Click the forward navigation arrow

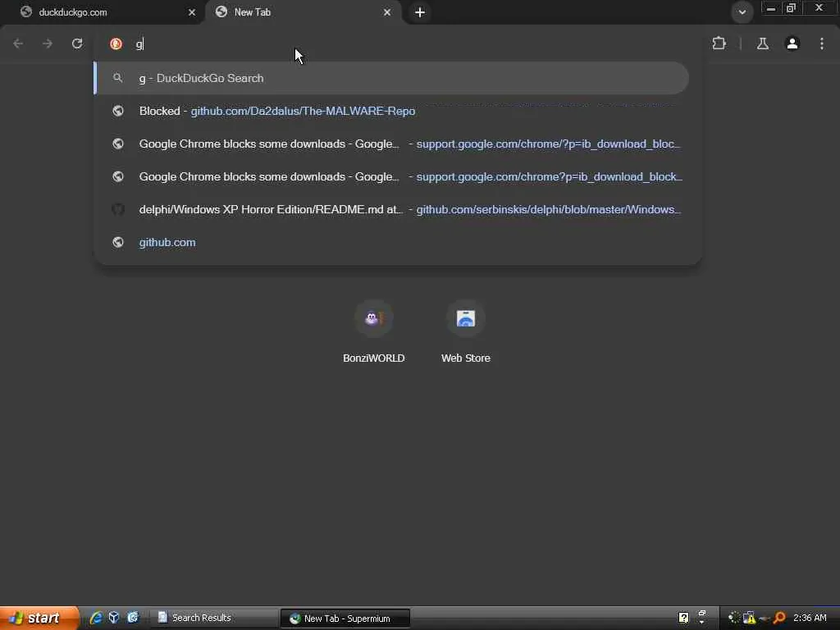pos(48,43)
